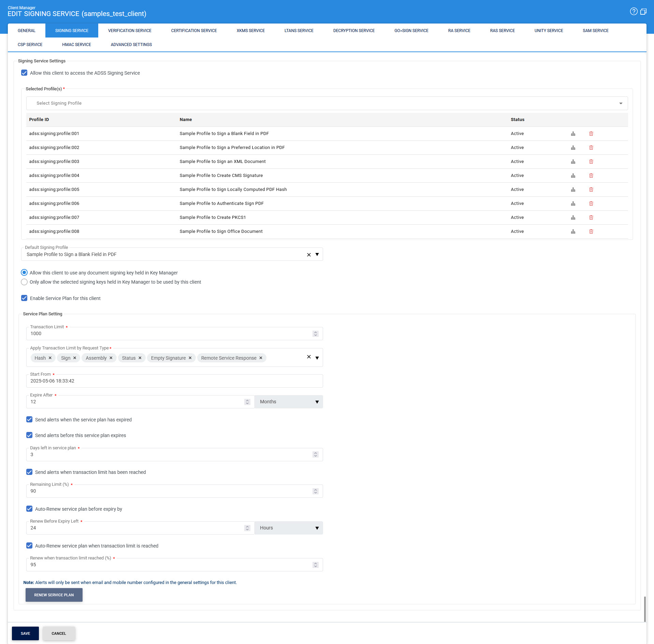Toggle Send alerts when service plan has expired

tap(29, 419)
